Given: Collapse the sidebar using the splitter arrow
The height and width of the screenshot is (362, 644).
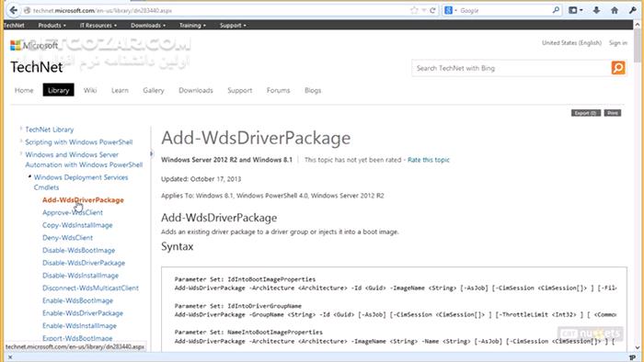Looking at the screenshot, I should pos(152,153).
